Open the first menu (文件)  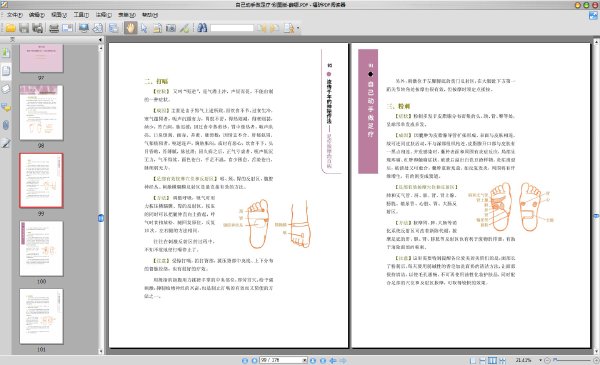(x=15, y=15)
